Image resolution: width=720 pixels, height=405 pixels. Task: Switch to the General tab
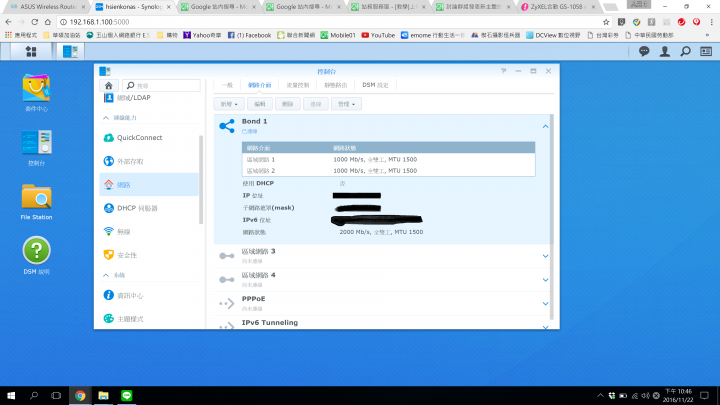[x=227, y=85]
